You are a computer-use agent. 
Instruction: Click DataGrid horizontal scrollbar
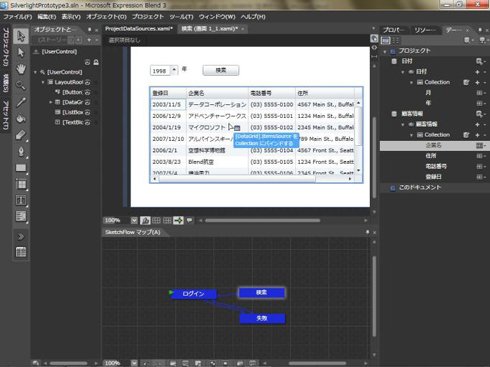[252, 179]
